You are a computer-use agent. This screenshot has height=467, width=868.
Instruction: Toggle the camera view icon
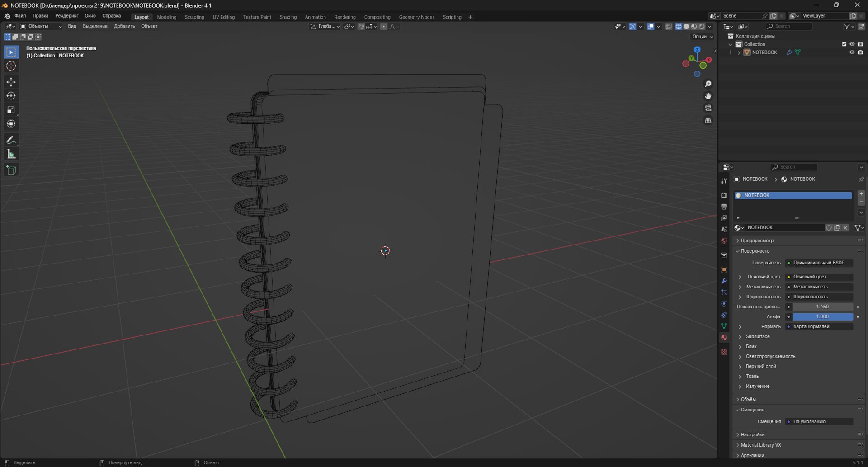tap(708, 108)
